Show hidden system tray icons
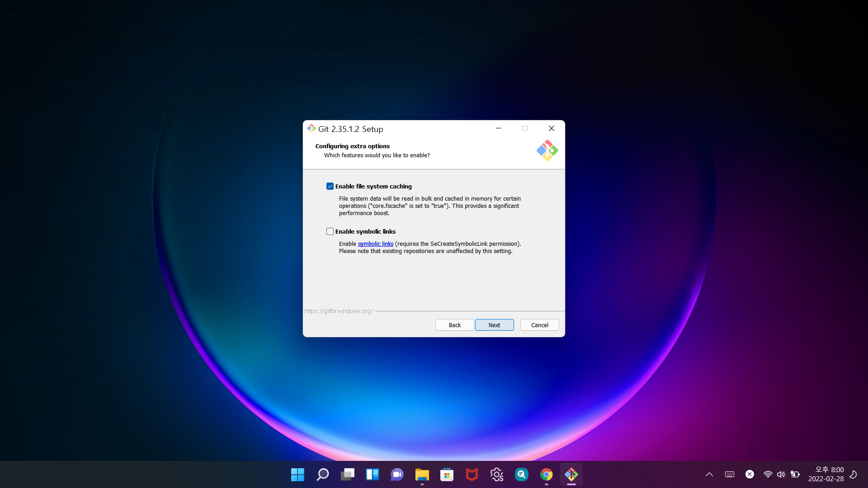Screen dimensions: 868x488 point(709,474)
